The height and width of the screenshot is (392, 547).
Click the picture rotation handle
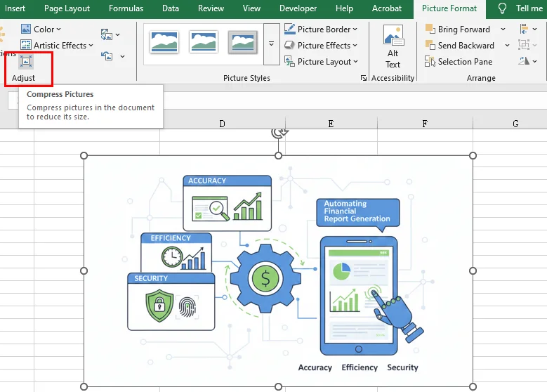coord(279,133)
